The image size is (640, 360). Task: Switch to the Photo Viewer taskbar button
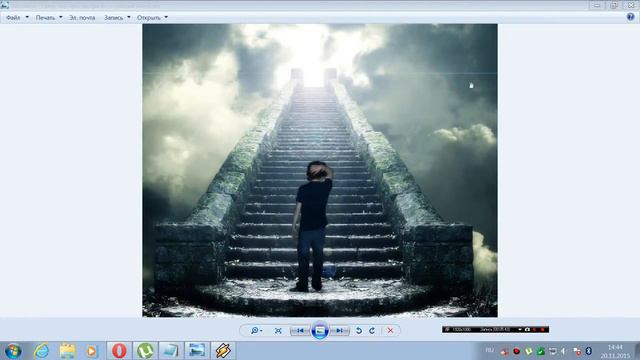coord(197,351)
